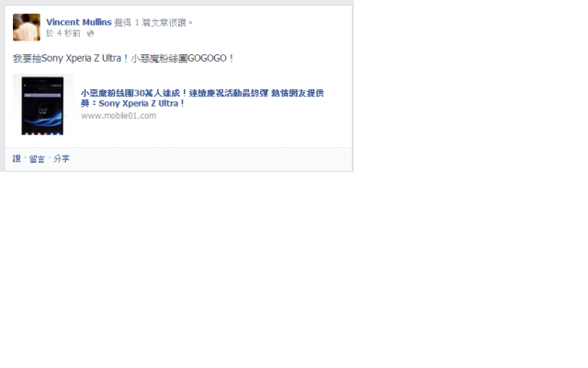Click the '1 篇文章' story text
This screenshot has height=368, width=588.
click(x=151, y=22)
